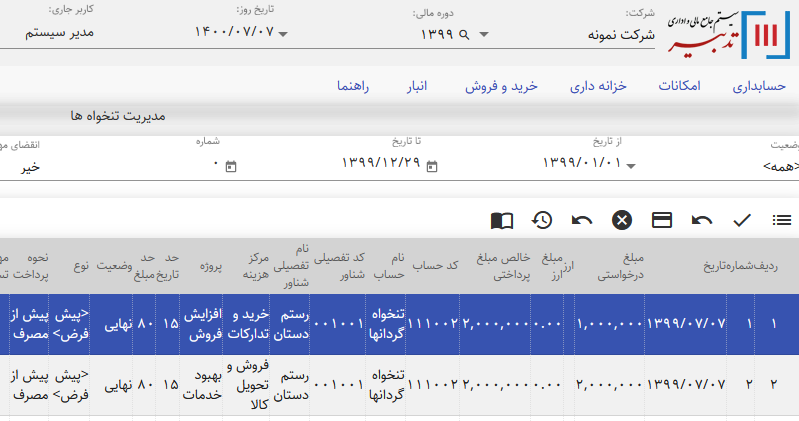Expand the تاریخ روز date dropdown
This screenshot has width=799, height=421.
283,35
